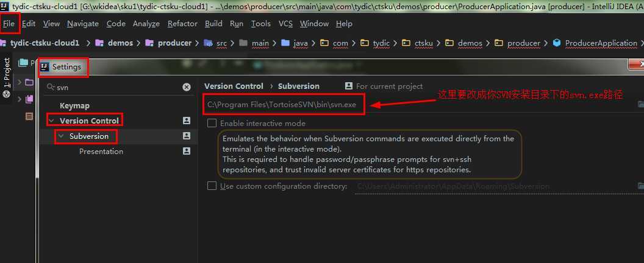Image resolution: width=644 pixels, height=263 pixels.
Task: Select Keymap in settings tree
Action: pyautogui.click(x=74, y=105)
